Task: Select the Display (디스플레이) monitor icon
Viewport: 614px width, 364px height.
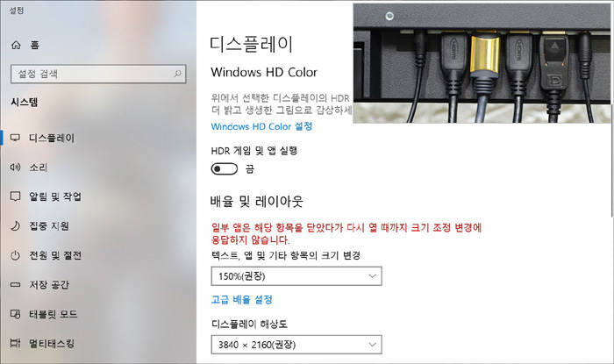Action: tap(15, 138)
